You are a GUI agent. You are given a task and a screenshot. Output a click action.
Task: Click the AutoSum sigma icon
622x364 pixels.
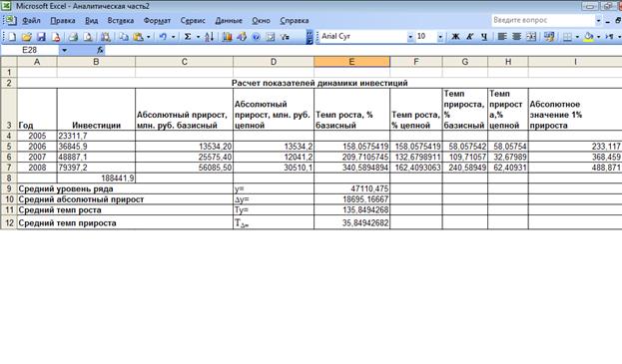(188, 37)
